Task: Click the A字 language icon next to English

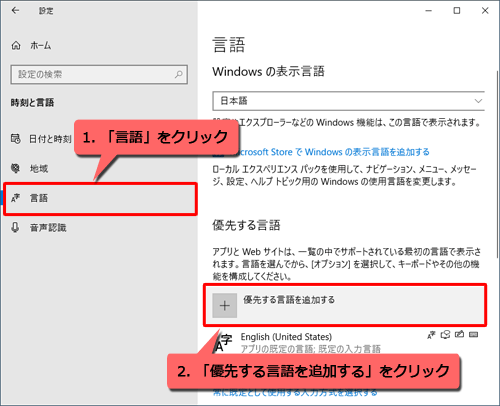Action: (223, 343)
